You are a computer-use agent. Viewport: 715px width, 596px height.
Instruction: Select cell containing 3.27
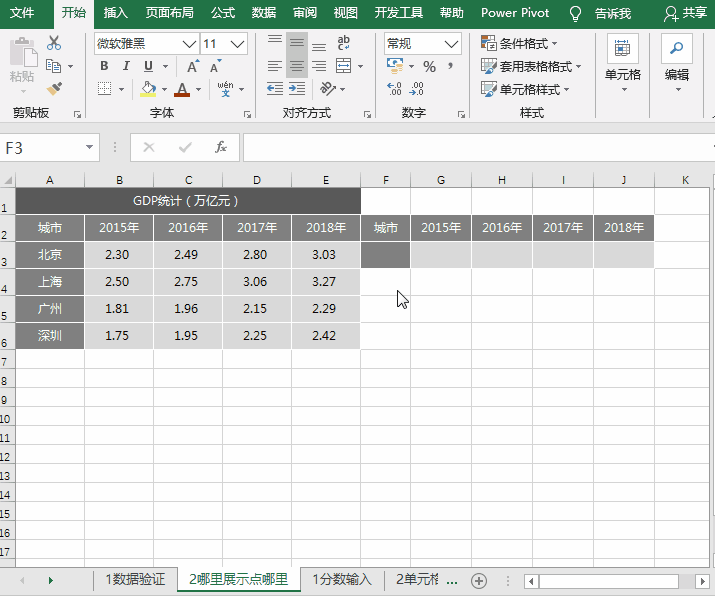[326, 282]
